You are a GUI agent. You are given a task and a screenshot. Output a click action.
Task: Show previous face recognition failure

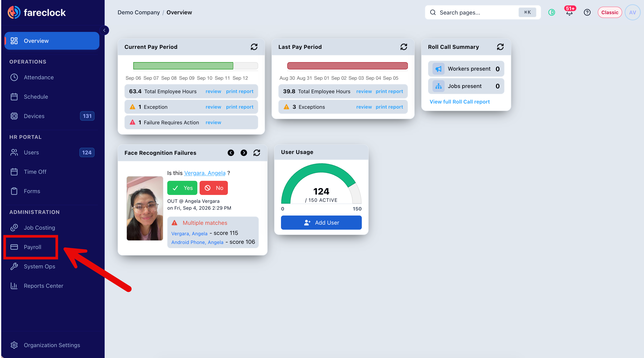[231, 153]
